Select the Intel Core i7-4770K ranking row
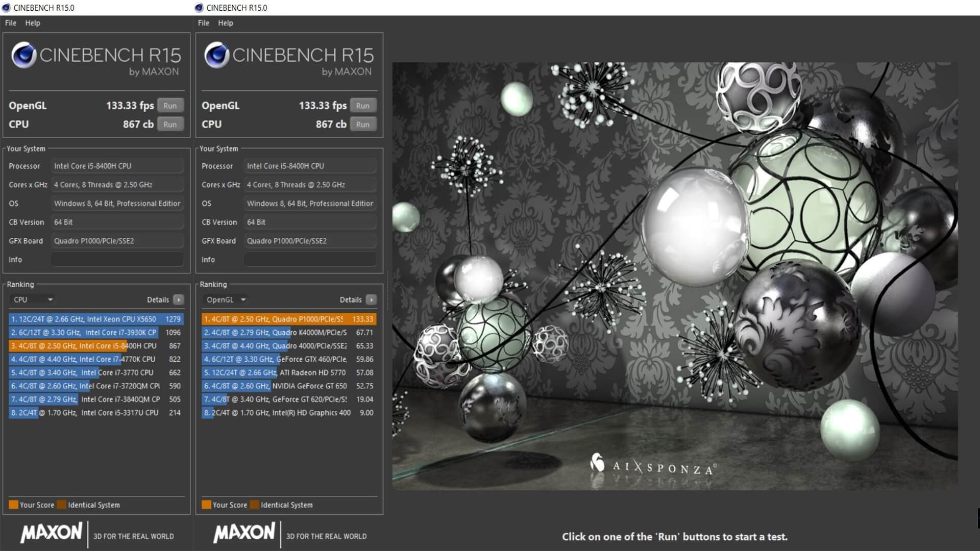This screenshot has width=980, height=551. pyautogui.click(x=96, y=359)
